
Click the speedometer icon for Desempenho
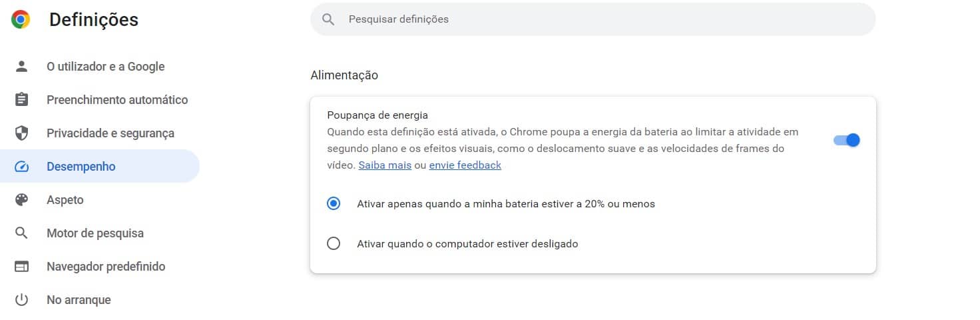22,167
